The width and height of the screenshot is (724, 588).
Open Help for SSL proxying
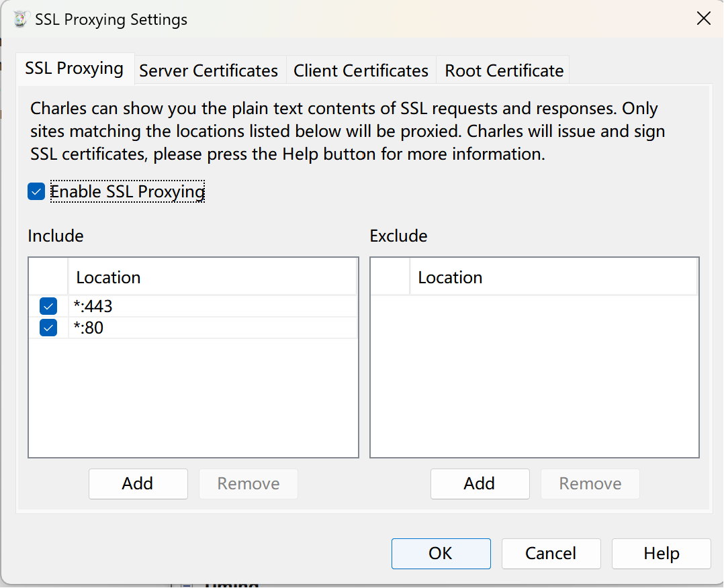pyautogui.click(x=661, y=554)
